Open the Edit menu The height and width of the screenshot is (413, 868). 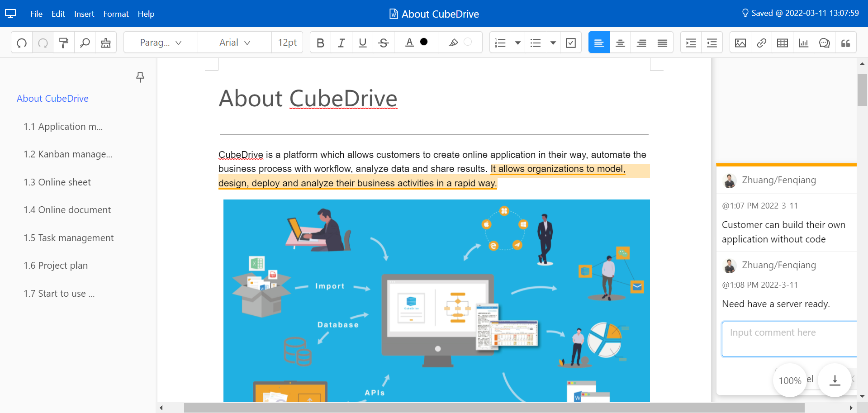tap(58, 14)
